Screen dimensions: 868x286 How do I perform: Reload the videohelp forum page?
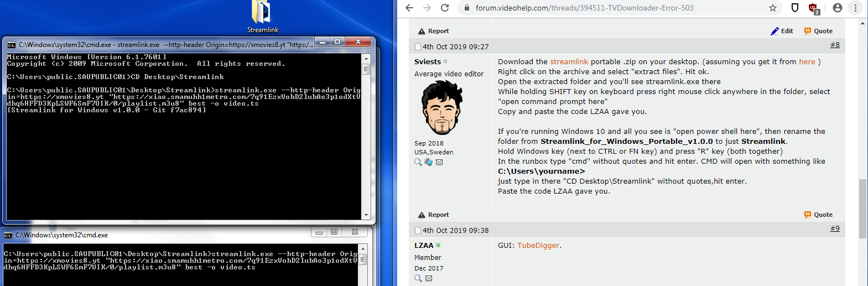pyautogui.click(x=445, y=8)
